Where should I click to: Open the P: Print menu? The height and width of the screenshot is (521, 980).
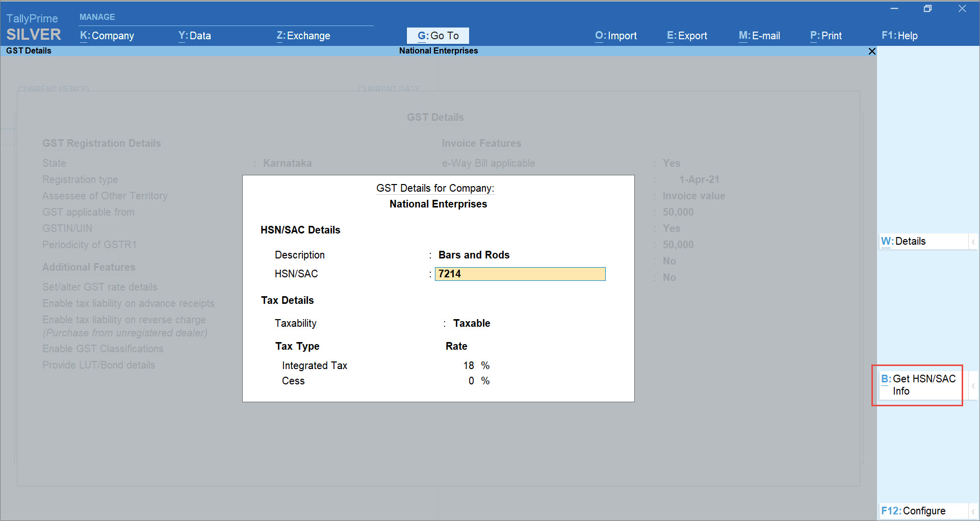point(826,36)
